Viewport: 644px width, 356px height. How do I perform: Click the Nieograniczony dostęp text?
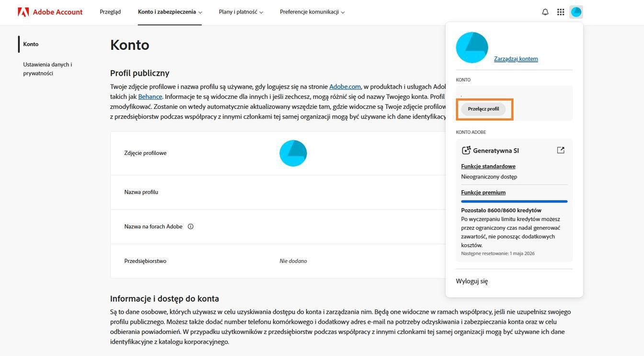(x=489, y=177)
